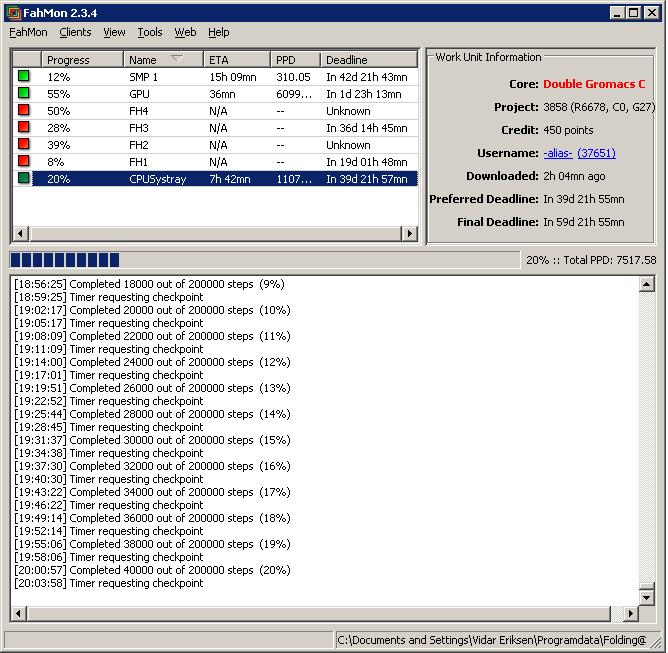Select the FH1 client name

[x=138, y=162]
